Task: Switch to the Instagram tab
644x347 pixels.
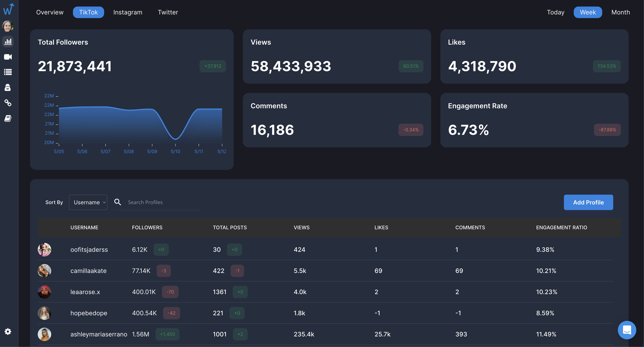Action: click(127, 12)
